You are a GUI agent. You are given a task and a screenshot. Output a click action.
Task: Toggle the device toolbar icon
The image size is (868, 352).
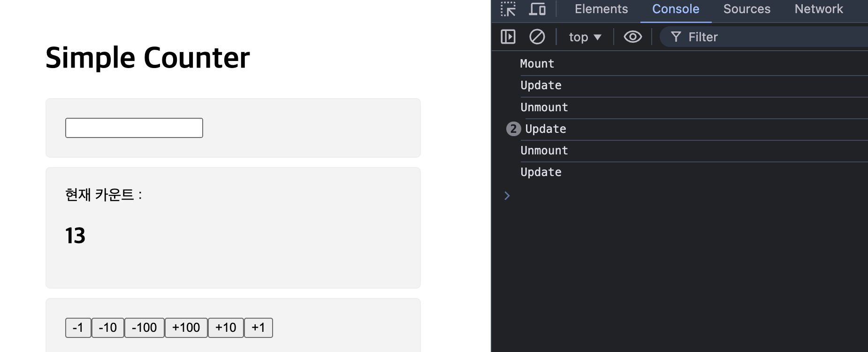click(x=537, y=9)
